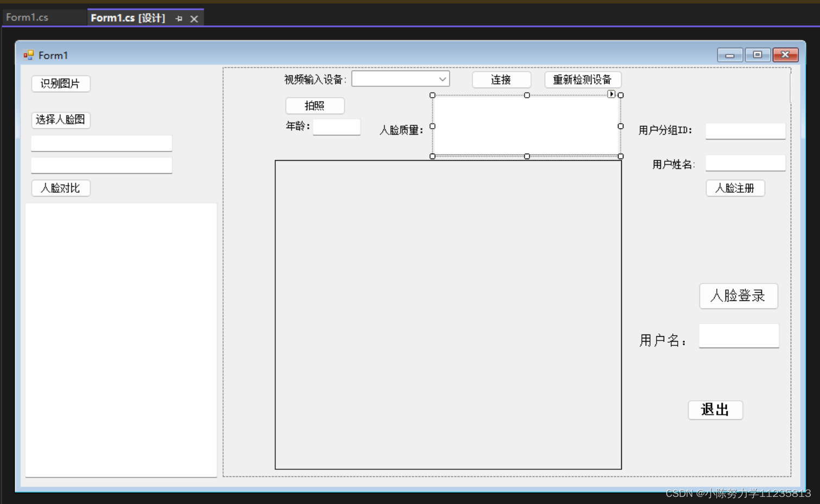The image size is (820, 504).
Task: Select the 用户名 input field
Action: tap(739, 336)
